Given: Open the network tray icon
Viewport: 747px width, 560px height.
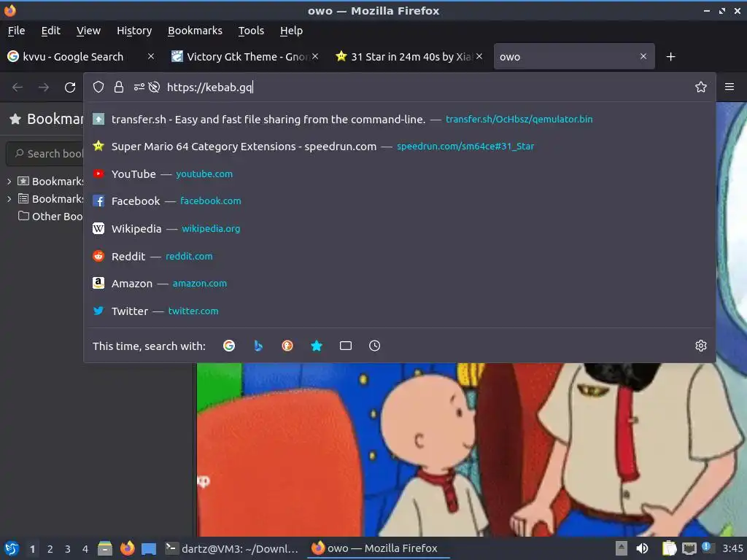Looking at the screenshot, I should 689,549.
